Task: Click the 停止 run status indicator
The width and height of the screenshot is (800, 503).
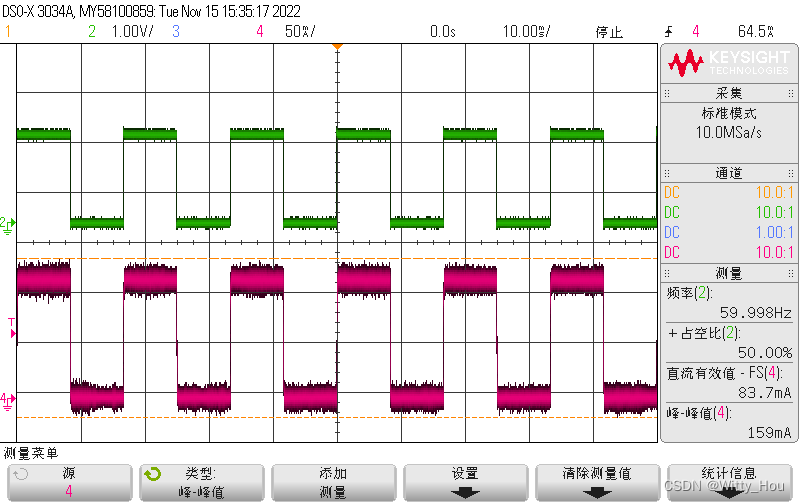Action: tap(609, 32)
